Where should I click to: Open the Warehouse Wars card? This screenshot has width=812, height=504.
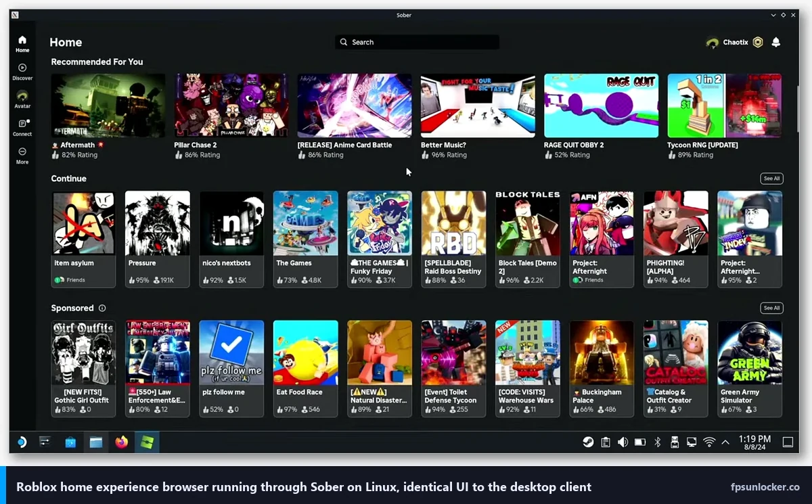coord(528,369)
